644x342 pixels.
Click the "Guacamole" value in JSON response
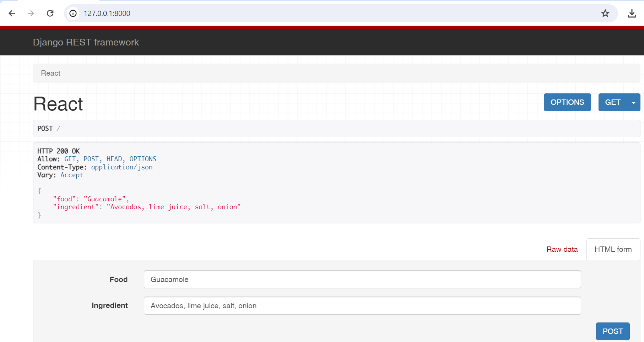(x=105, y=199)
